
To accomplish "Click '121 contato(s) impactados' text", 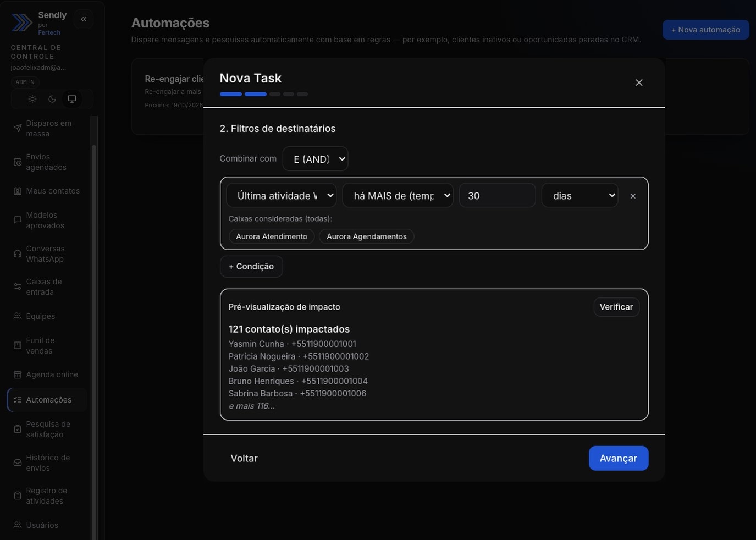I will (x=289, y=329).
